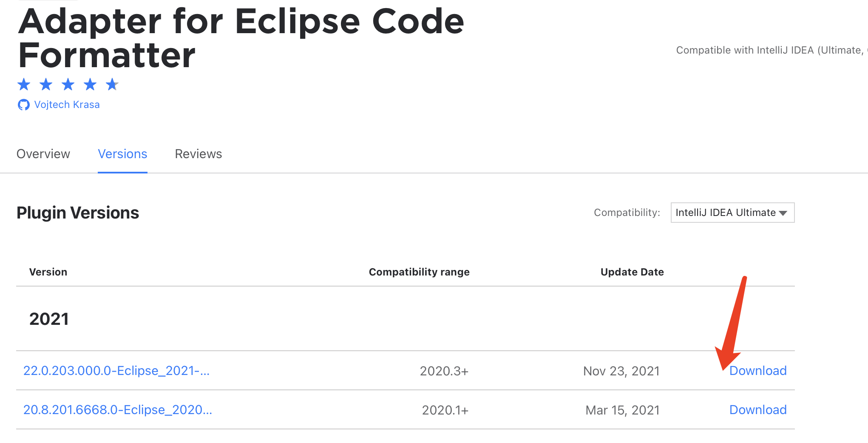Screen dimensions: 868x443
Task: Visit the Vojtech Krasa profile link
Action: (67, 105)
